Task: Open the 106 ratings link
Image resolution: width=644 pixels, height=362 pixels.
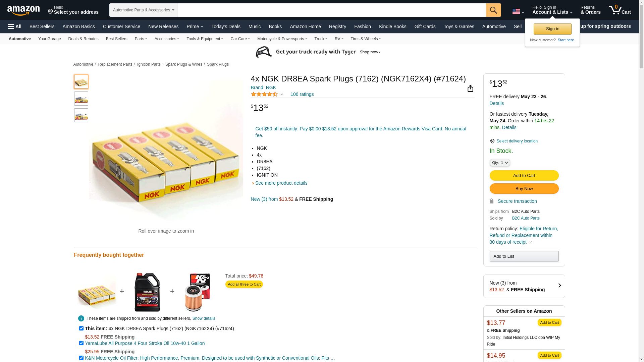Action: [302, 94]
